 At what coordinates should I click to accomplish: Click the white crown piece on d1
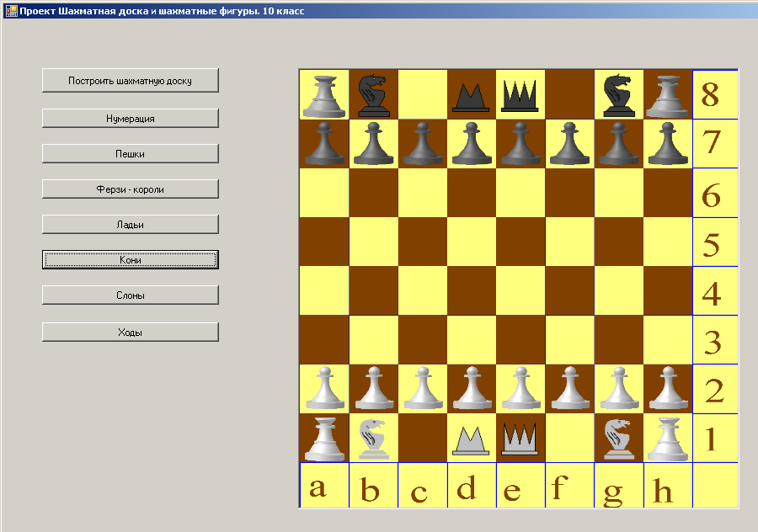pyautogui.click(x=471, y=439)
